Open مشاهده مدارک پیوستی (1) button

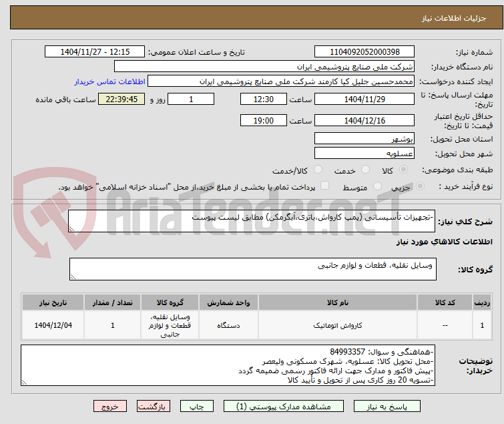click(x=284, y=407)
